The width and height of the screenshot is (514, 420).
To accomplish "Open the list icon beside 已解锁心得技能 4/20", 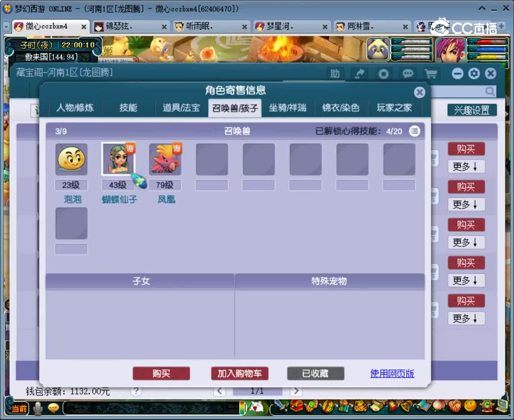I will (414, 131).
